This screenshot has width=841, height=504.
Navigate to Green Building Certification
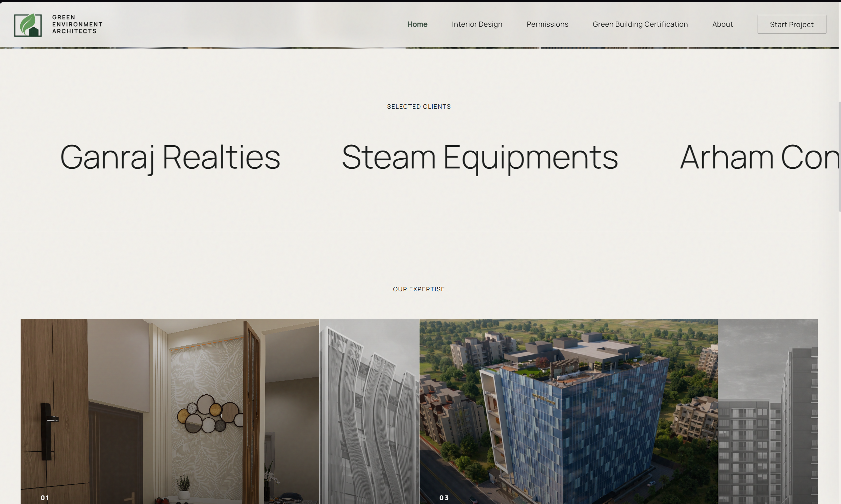coord(640,24)
